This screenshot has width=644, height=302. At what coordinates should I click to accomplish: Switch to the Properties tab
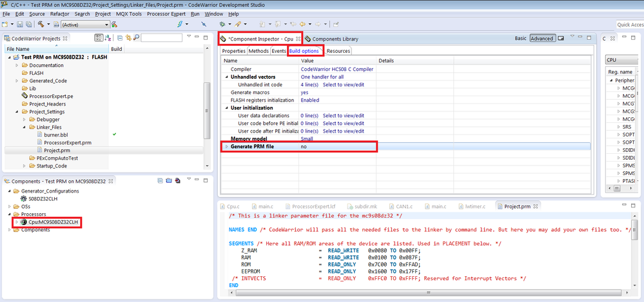tap(234, 51)
